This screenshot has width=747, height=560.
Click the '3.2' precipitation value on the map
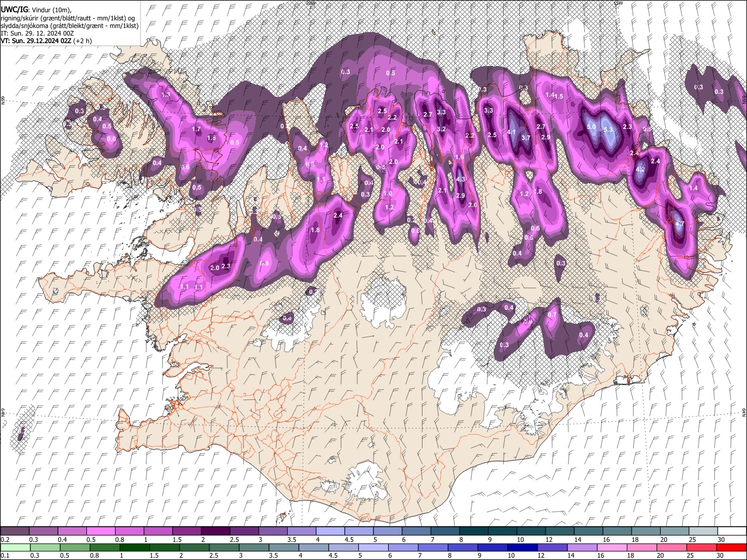pyautogui.click(x=441, y=129)
